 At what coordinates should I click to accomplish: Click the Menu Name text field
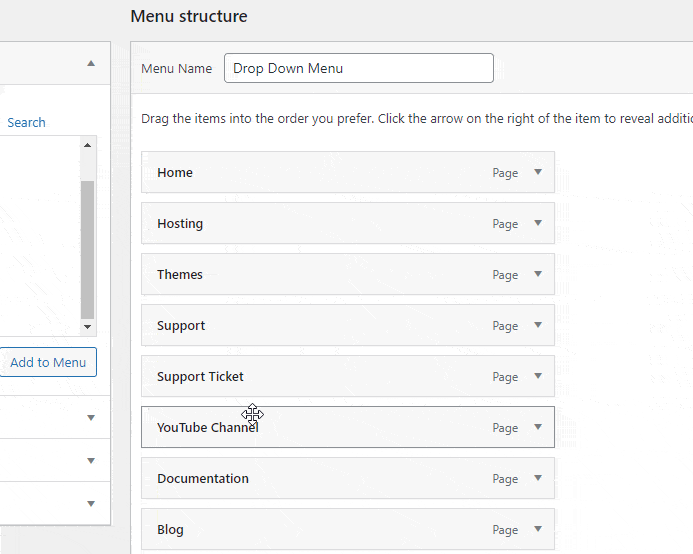(358, 68)
